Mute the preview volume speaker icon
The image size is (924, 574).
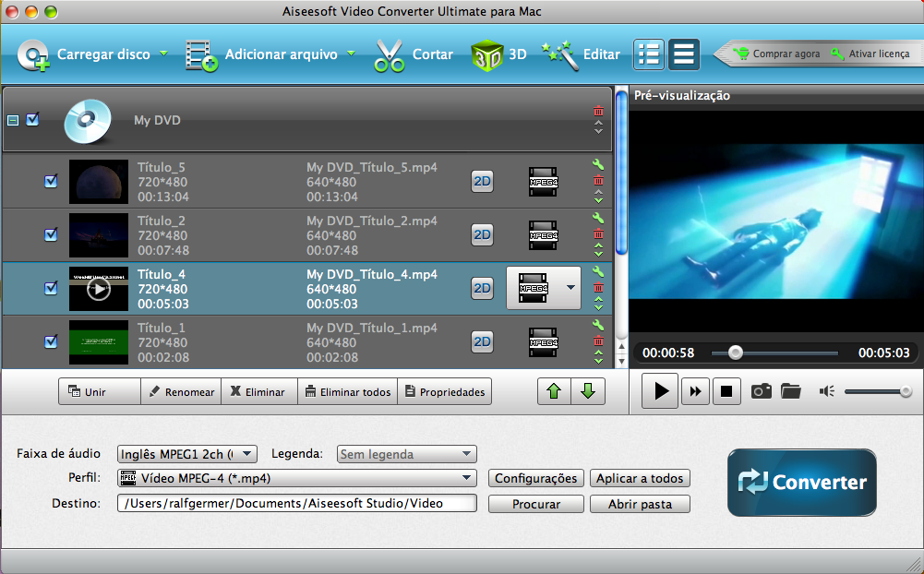coord(826,391)
